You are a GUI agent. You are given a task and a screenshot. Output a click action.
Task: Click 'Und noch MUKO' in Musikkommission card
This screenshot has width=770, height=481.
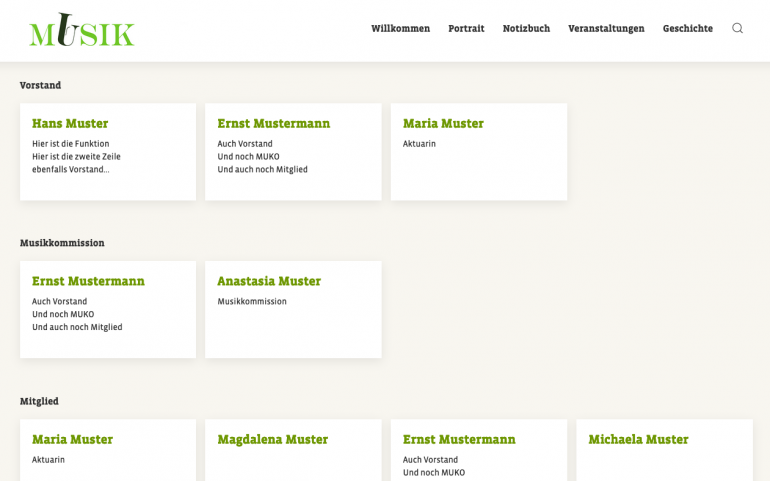63,314
